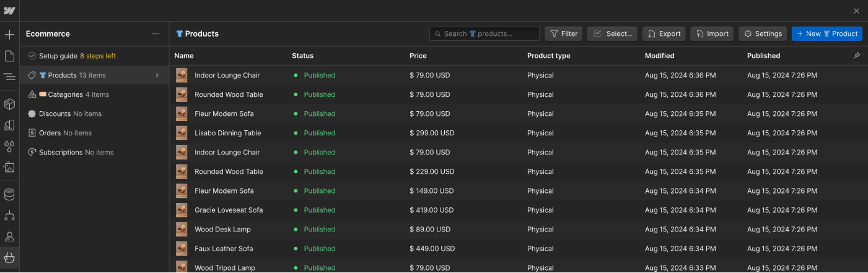
Task: Click Published status of Lisabo Dinning Table
Action: click(x=319, y=133)
